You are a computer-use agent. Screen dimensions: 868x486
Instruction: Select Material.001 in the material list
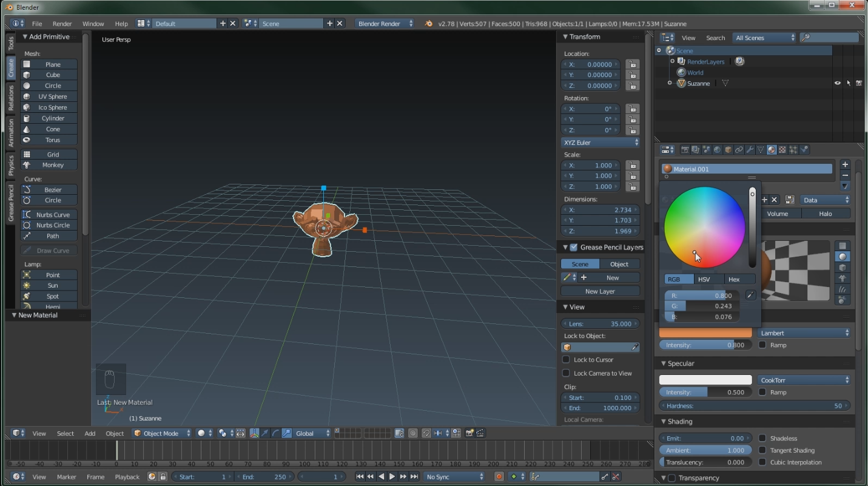click(x=747, y=169)
